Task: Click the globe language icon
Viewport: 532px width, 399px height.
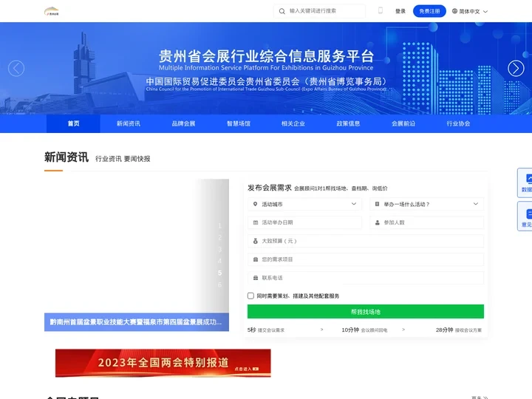Action: (454, 11)
